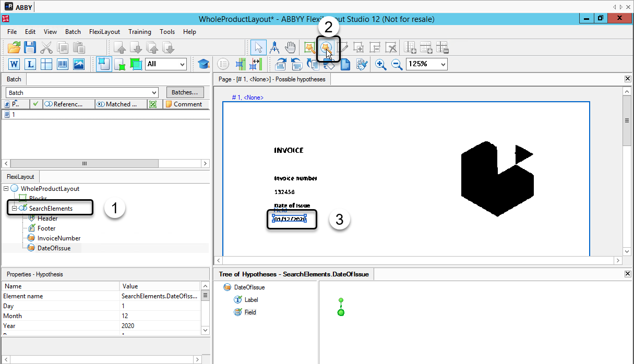This screenshot has width=634, height=364.
Task: Click the Copy toolbar icon
Action: (x=63, y=48)
